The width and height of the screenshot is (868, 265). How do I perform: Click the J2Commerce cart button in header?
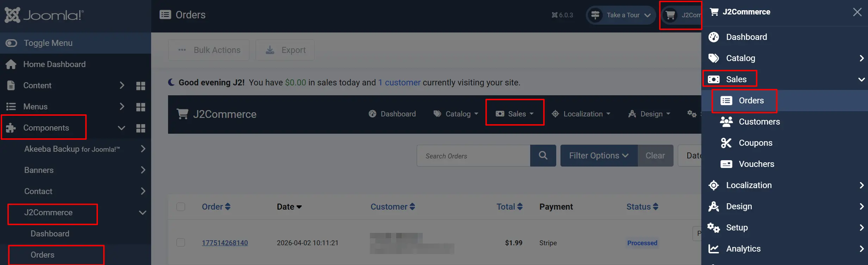[681, 15]
